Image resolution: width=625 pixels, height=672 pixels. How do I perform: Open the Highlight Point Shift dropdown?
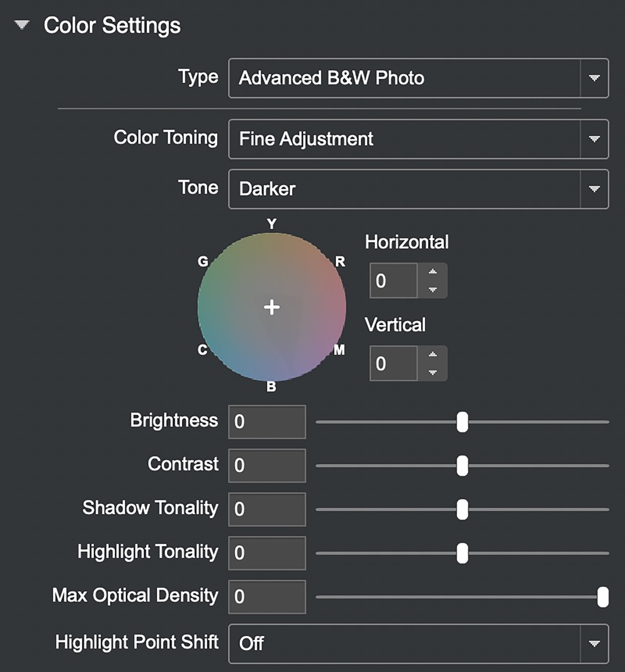418,643
